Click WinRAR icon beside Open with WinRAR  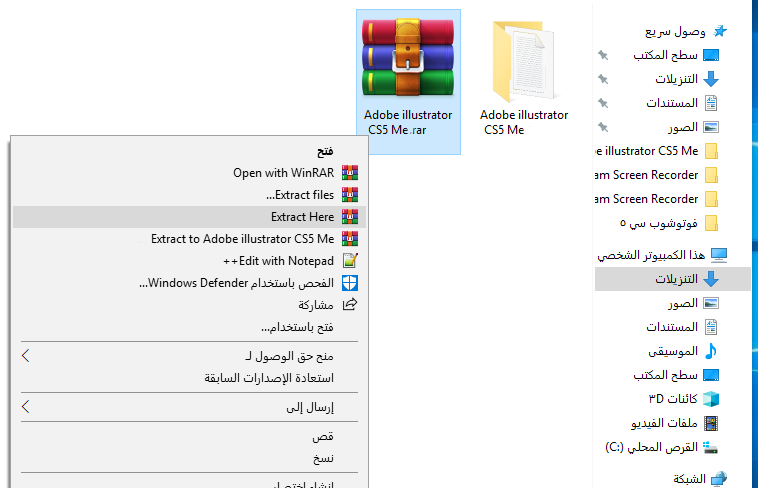[x=350, y=173]
